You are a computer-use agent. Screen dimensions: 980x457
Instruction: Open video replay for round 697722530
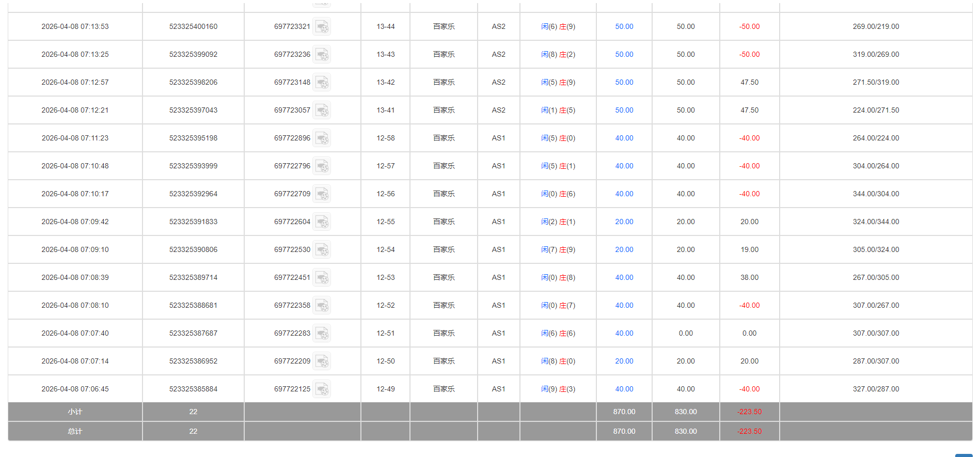[x=322, y=250]
